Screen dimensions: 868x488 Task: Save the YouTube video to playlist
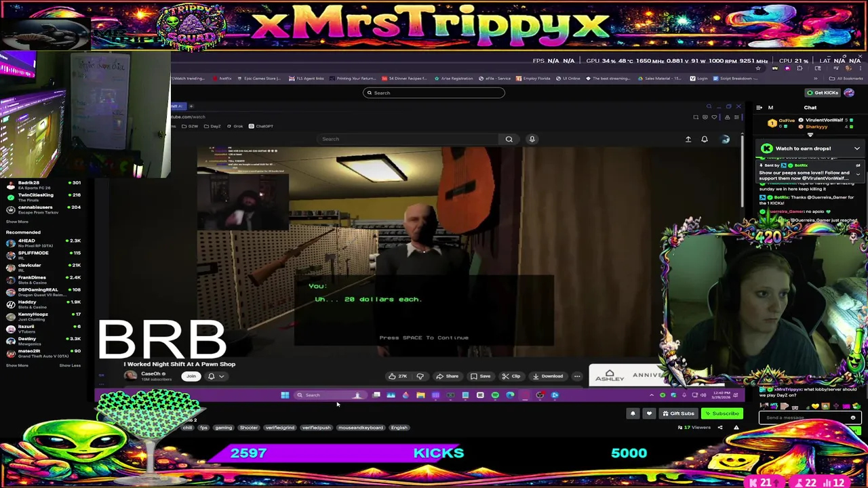pyautogui.click(x=480, y=376)
